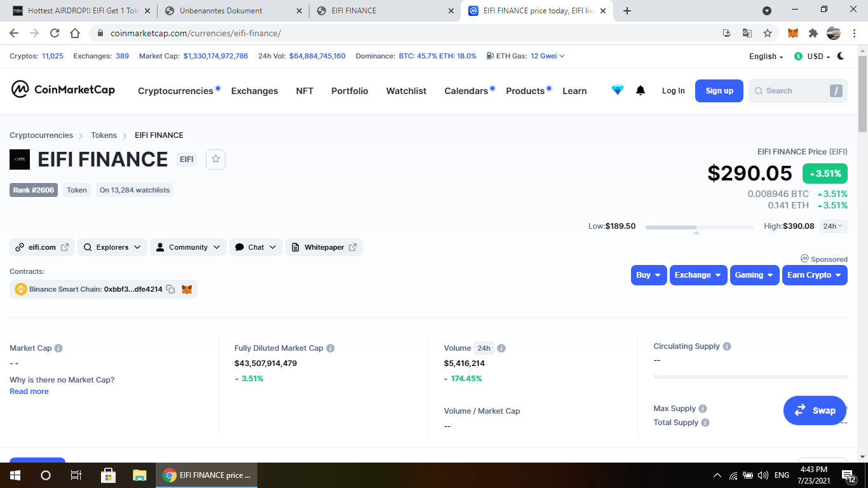Viewport: 868px width, 488px height.
Task: Click the diamond rewards icon
Action: (x=618, y=90)
